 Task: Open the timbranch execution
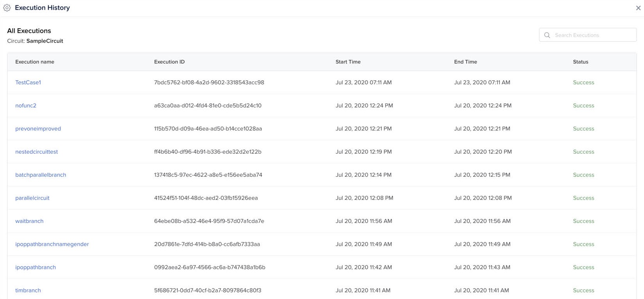28,290
